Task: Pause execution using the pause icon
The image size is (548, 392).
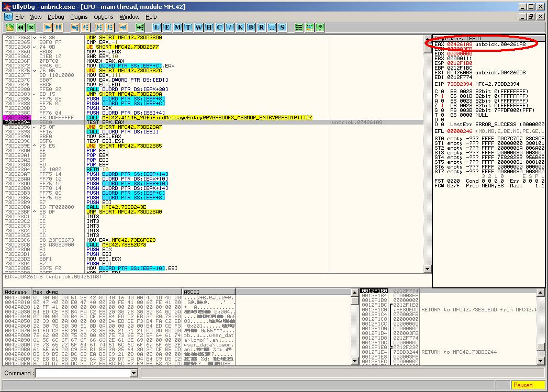Action: pyautogui.click(x=59, y=27)
